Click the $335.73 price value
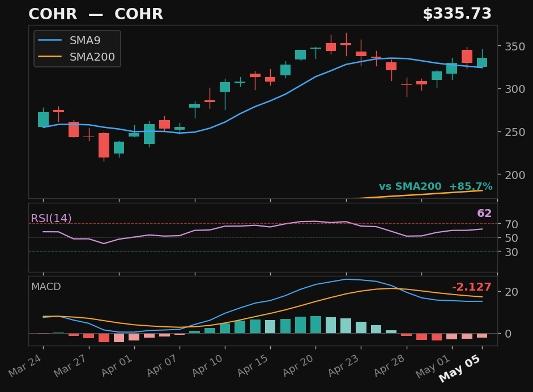The image size is (533, 392). point(457,14)
